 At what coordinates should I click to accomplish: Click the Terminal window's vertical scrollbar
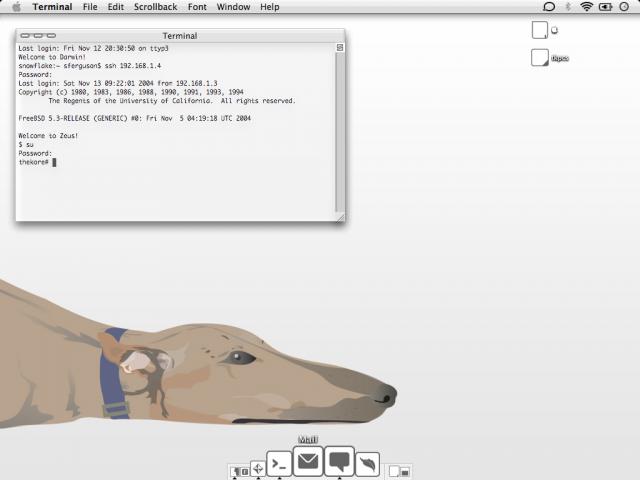(340, 132)
